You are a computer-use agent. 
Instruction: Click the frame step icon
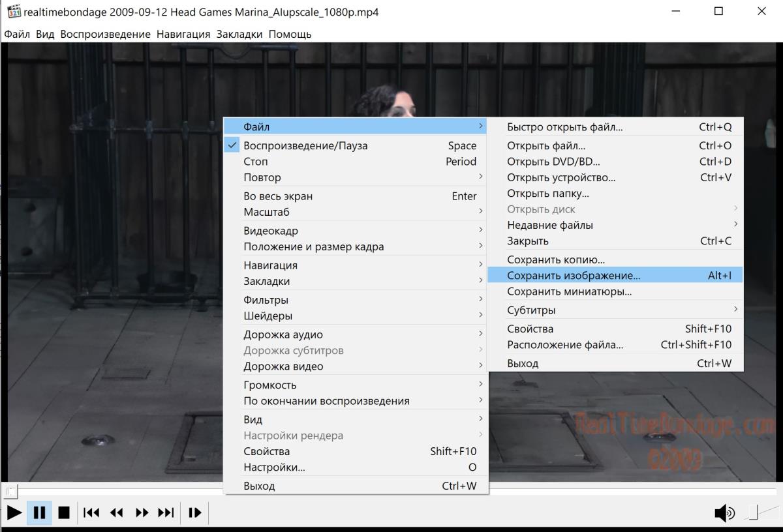194,512
